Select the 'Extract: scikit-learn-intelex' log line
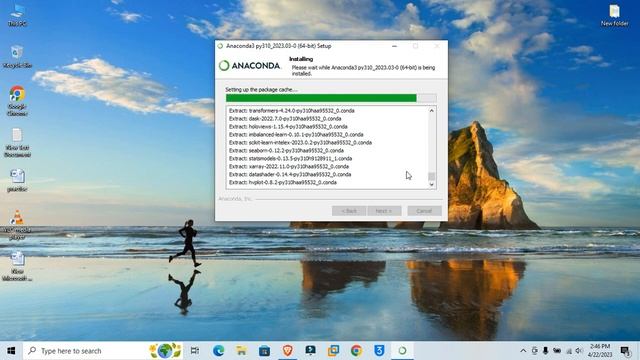Image resolution: width=640 pixels, height=360 pixels. click(x=300, y=142)
